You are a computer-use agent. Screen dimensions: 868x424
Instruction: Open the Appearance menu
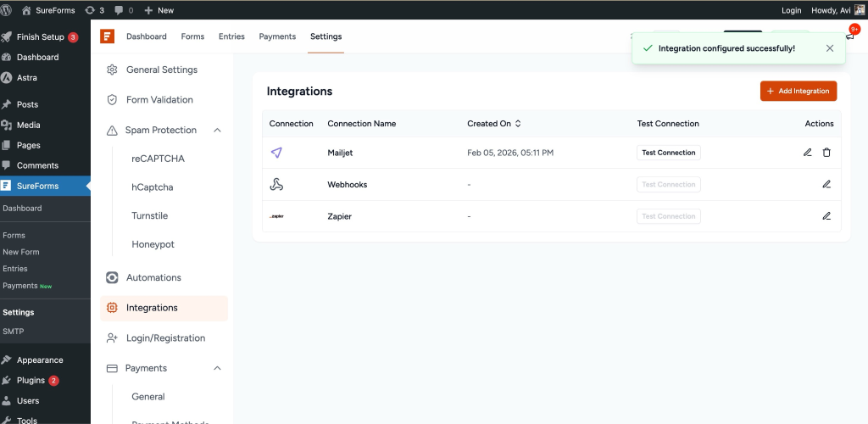40,360
